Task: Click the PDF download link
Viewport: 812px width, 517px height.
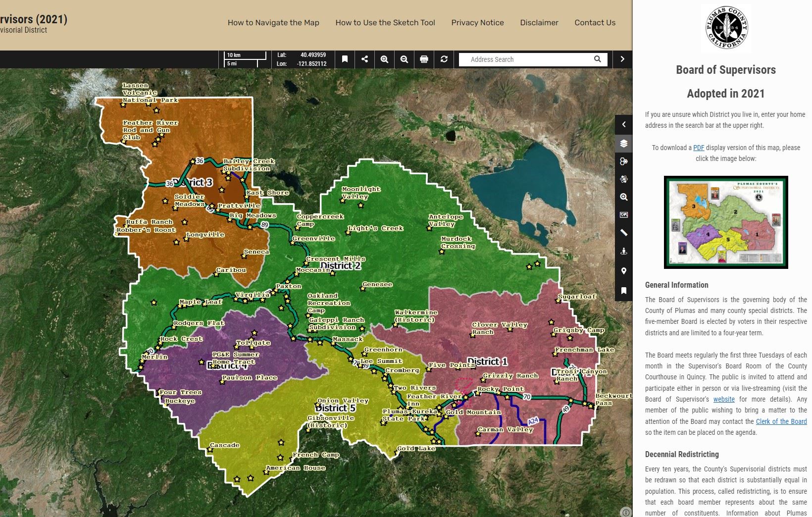Action: pyautogui.click(x=699, y=148)
